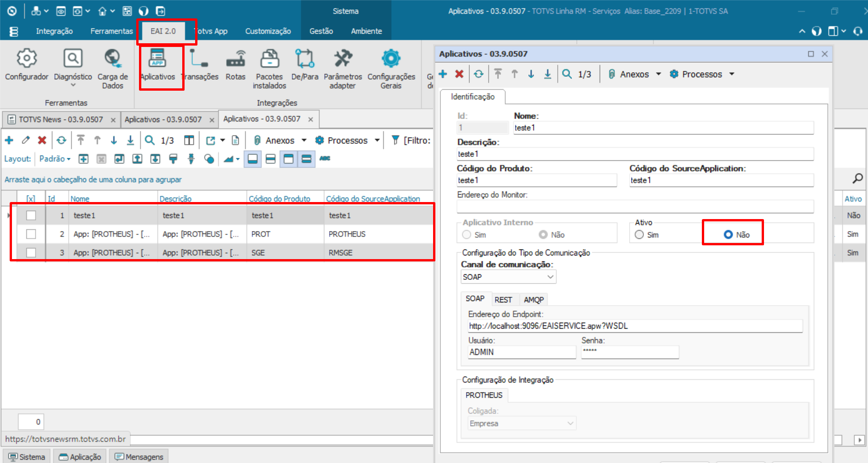Screen dimensions: 868x463
Task: Open the Configurador tool in the ribbon
Action: (x=26, y=65)
